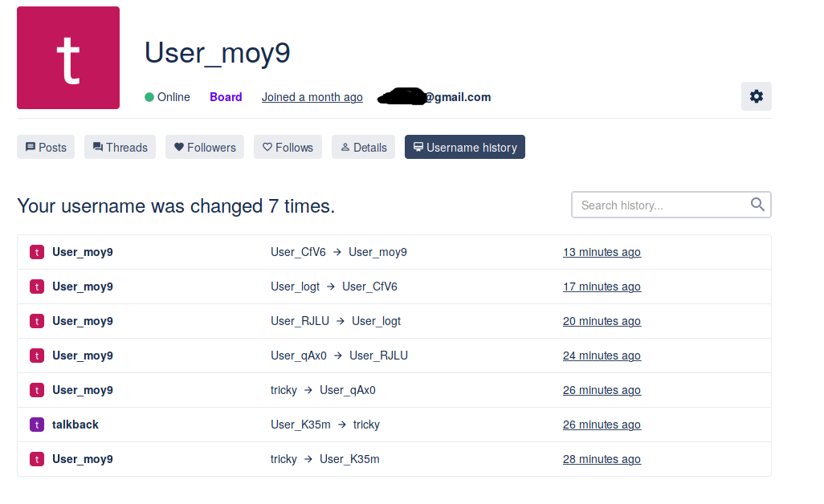The height and width of the screenshot is (504, 824).
Task: Click avatar in the 28 minutes ago row
Action: pos(36,459)
